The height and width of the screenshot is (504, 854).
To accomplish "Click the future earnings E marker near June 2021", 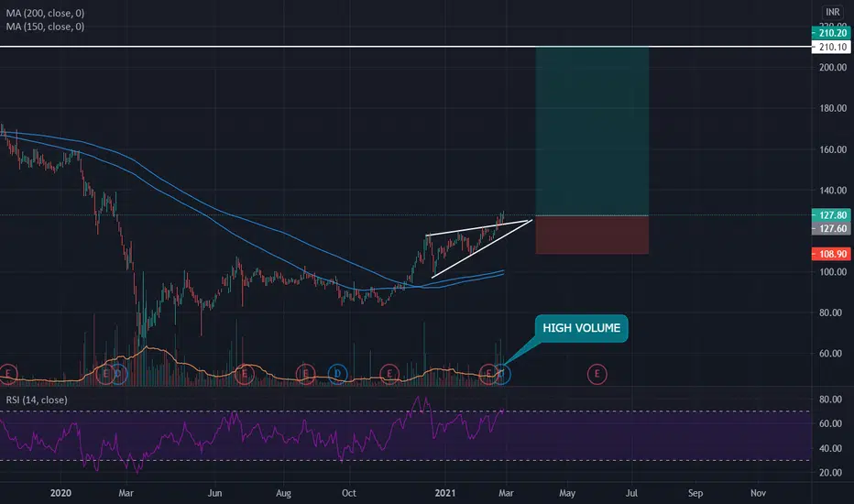I will [x=597, y=374].
